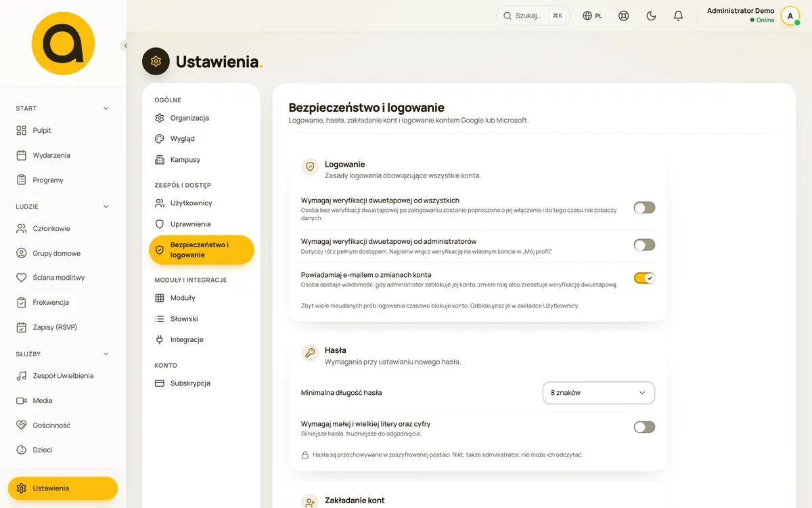Open Ustawienia in the main sidebar
The width and height of the screenshot is (812, 508).
click(x=63, y=488)
